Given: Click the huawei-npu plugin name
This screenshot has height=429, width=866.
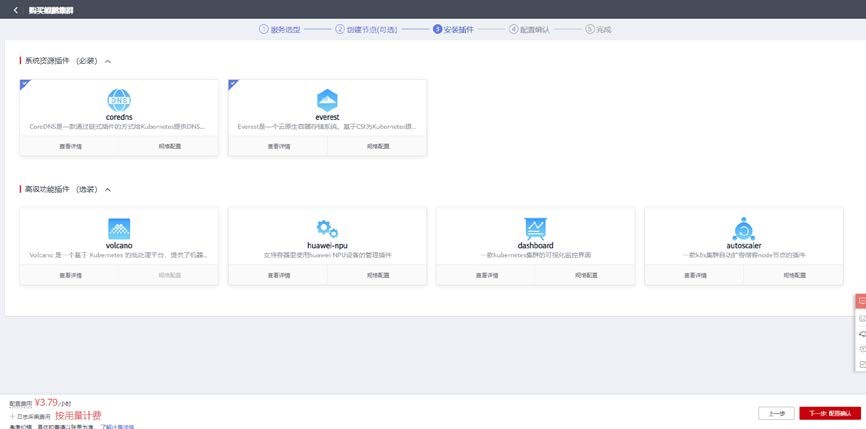Looking at the screenshot, I should [327, 245].
